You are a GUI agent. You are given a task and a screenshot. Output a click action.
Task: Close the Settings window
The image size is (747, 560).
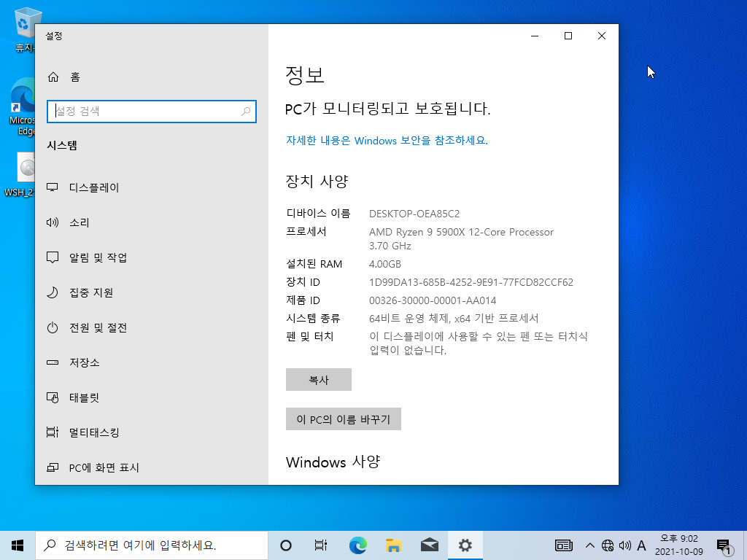coord(602,36)
